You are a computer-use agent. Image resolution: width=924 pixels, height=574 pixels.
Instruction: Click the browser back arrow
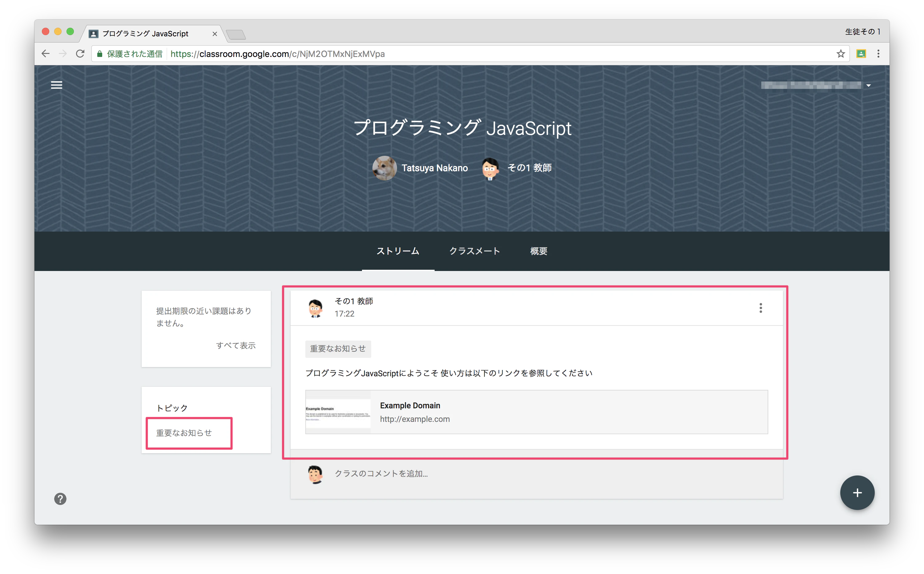(x=46, y=54)
